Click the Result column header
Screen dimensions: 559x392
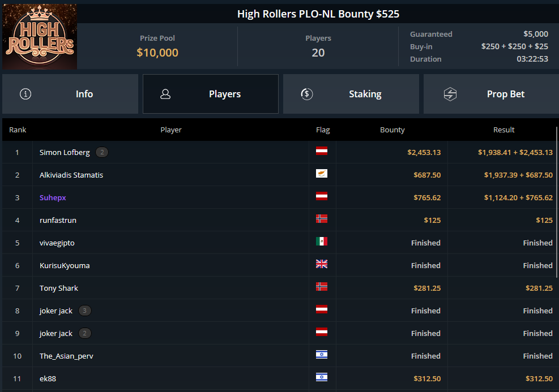[x=503, y=130]
